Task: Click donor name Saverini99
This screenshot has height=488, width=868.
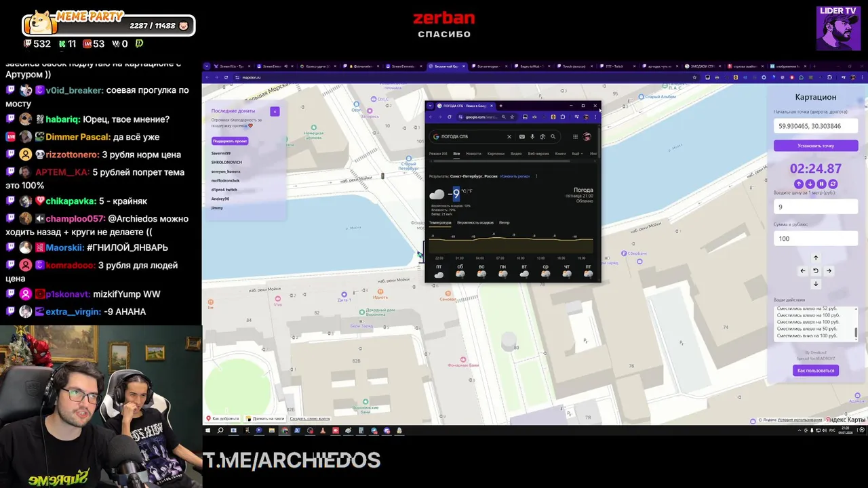Action: (x=221, y=153)
